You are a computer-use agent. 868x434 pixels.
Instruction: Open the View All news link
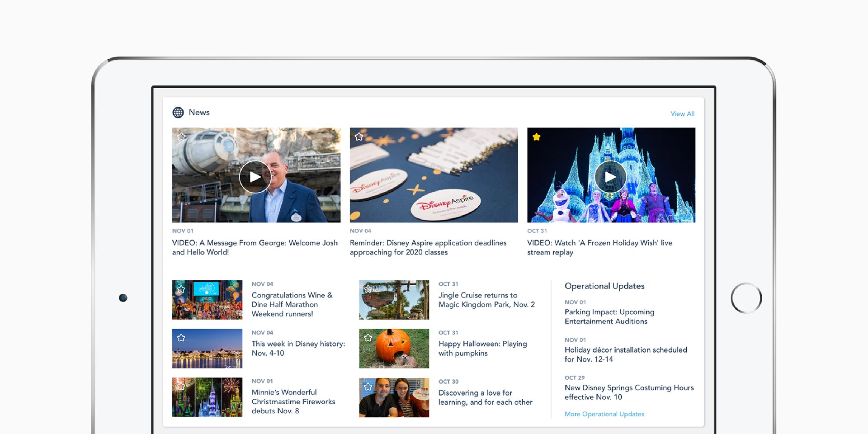click(x=682, y=114)
